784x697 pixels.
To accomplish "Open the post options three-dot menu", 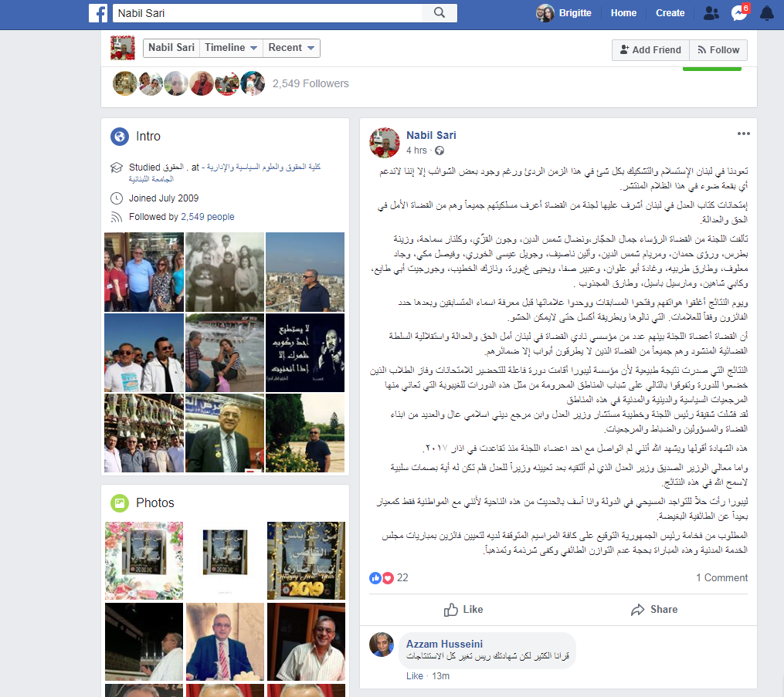I will (x=744, y=134).
